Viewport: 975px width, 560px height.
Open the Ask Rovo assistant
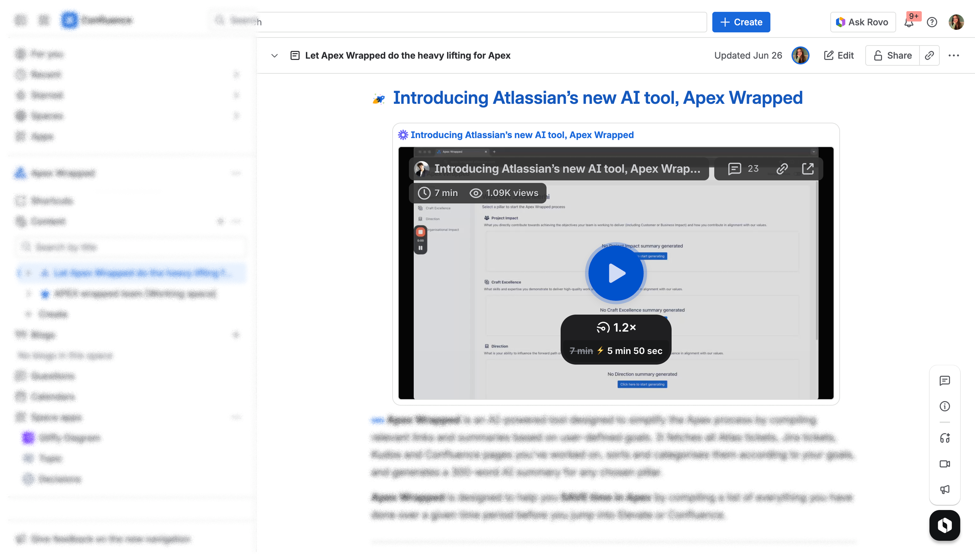863,22
